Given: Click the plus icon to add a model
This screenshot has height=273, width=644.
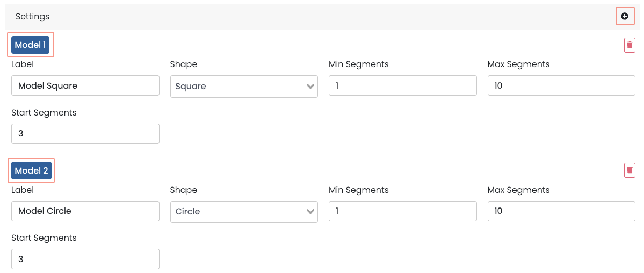Looking at the screenshot, I should [x=624, y=16].
